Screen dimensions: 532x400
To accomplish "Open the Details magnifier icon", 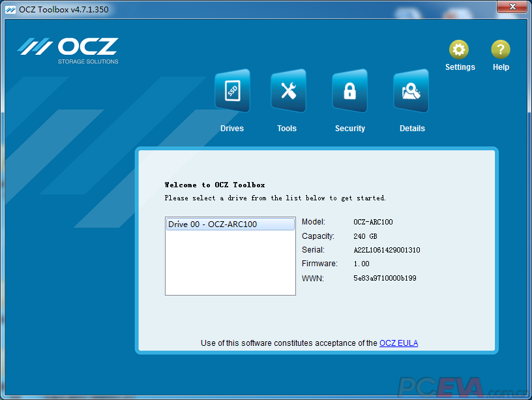I will point(411,91).
